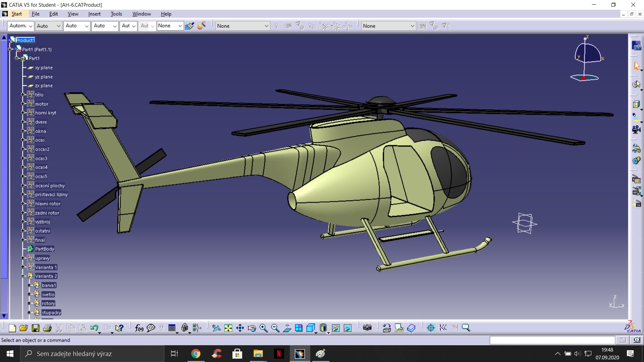Click the Zoom Out magnifier
This screenshot has height=362, width=644.
(x=275, y=328)
